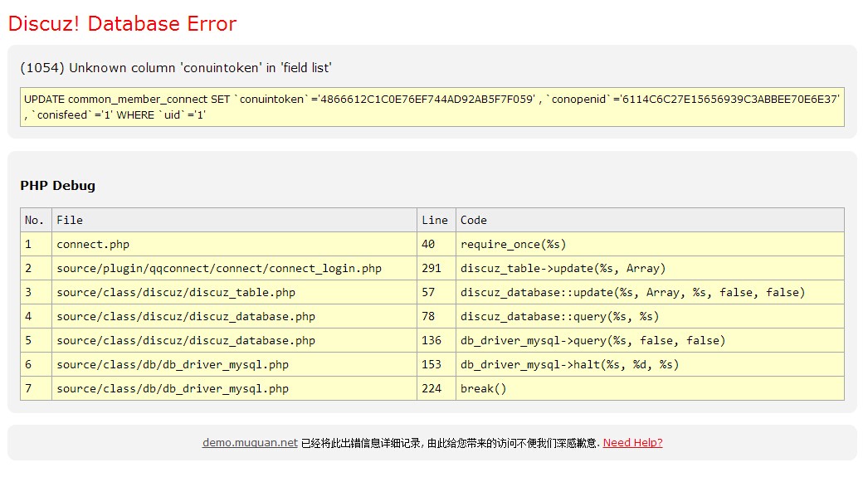
Task: Click the Unknown column 'conuintoken' error message
Action: click(x=175, y=68)
